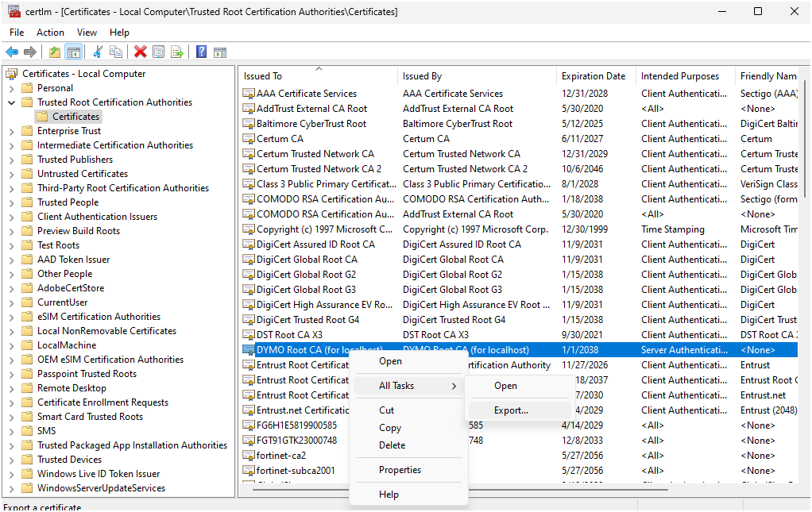Screen dimensions: 812x512
Task: Click the blue Help question mark icon
Action: tap(201, 52)
